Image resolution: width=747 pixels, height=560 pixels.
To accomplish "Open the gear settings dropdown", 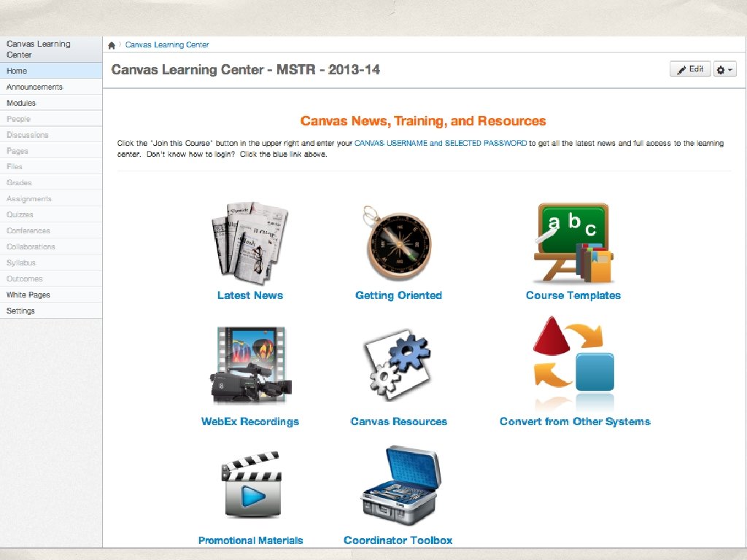I will (724, 69).
